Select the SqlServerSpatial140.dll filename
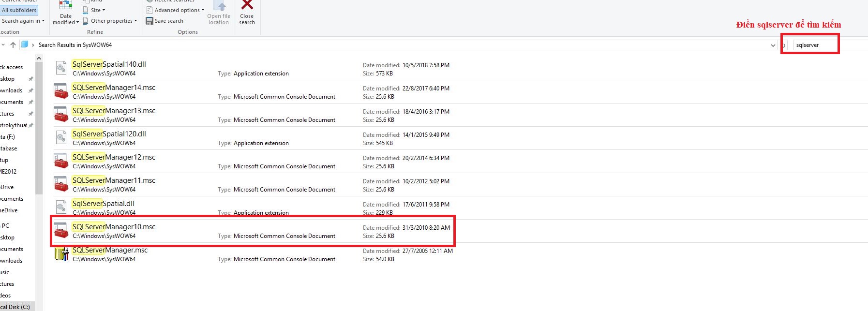The width and height of the screenshot is (868, 311). click(x=109, y=64)
